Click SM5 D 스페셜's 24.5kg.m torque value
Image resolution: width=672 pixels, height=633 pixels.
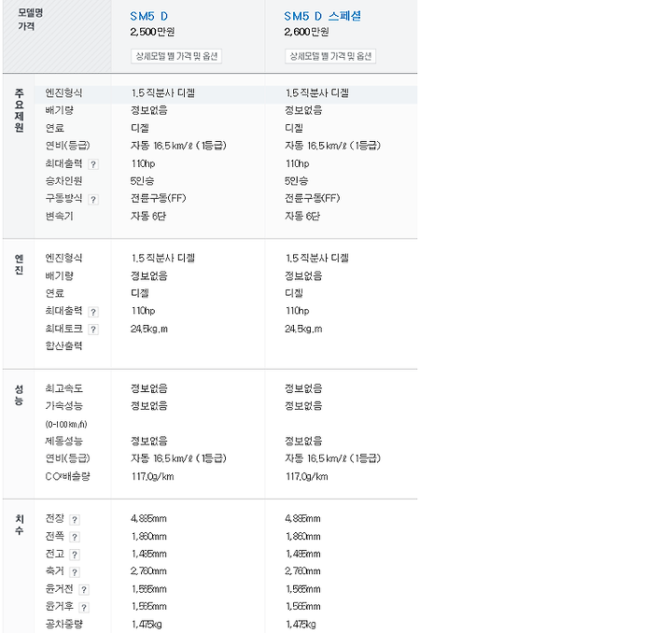point(303,330)
